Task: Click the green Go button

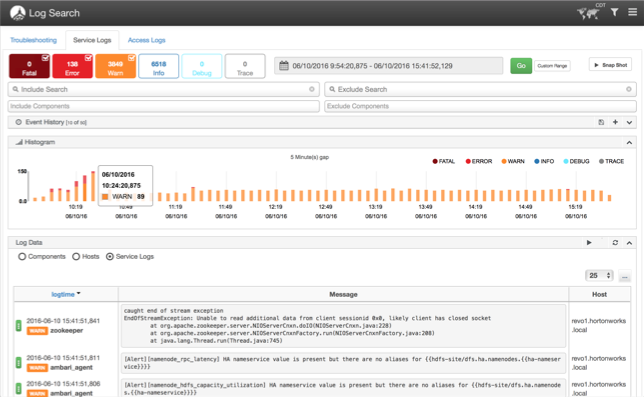Action: (x=521, y=66)
